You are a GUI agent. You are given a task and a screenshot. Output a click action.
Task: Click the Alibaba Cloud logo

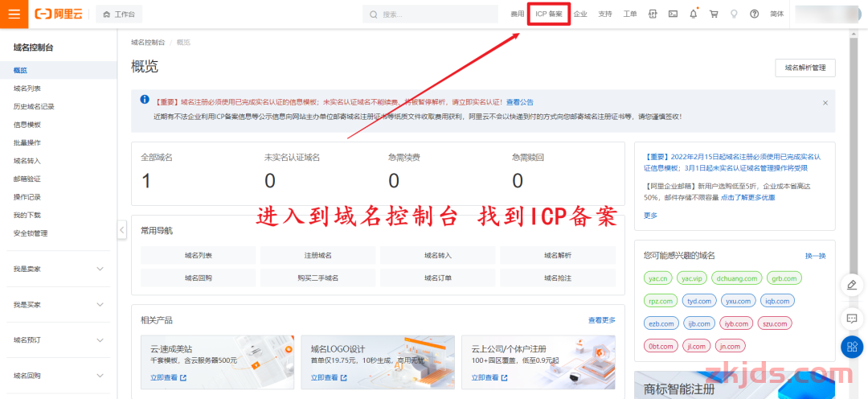(x=59, y=14)
